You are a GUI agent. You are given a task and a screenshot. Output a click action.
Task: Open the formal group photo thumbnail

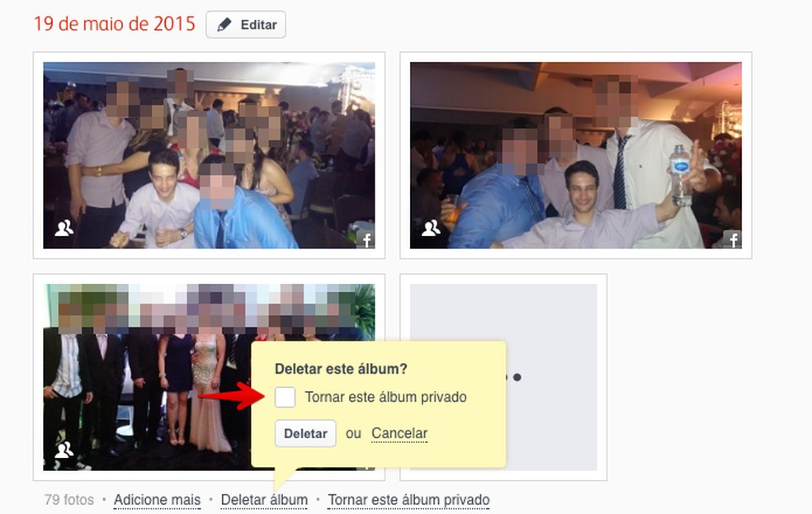pyautogui.click(x=147, y=377)
